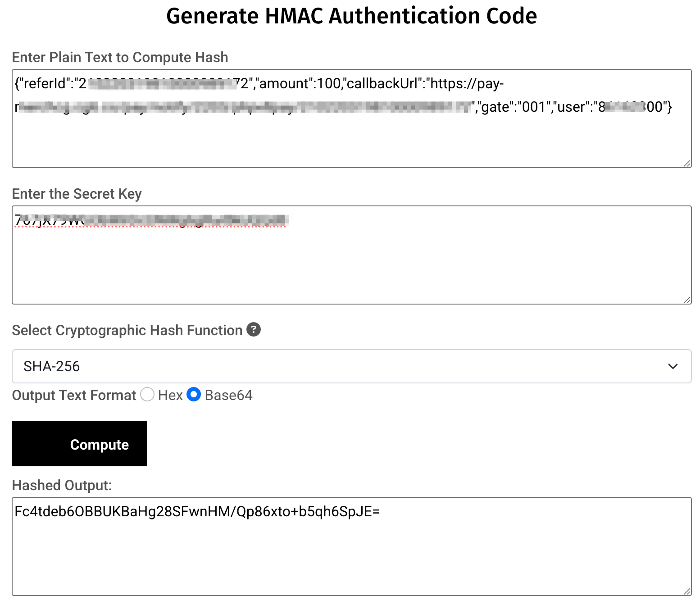
Task: Click the "Enter Plain Text to Compute Hash" label
Action: point(120,57)
